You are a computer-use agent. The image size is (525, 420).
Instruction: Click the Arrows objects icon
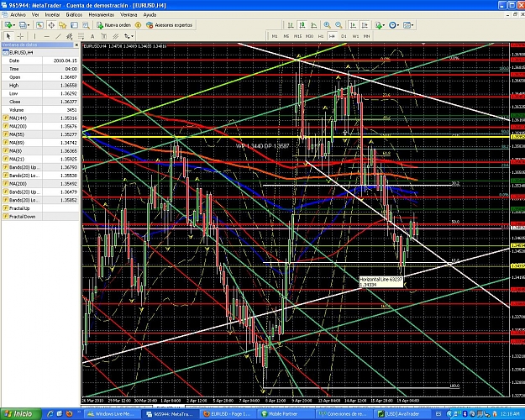pos(127,36)
